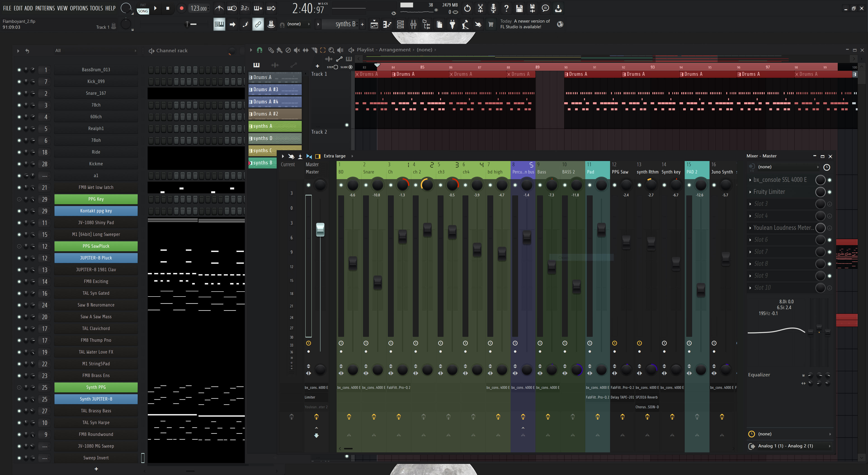Image resolution: width=868 pixels, height=475 pixels.
Task: Select the 'synths A' pattern in picker
Action: click(x=275, y=126)
